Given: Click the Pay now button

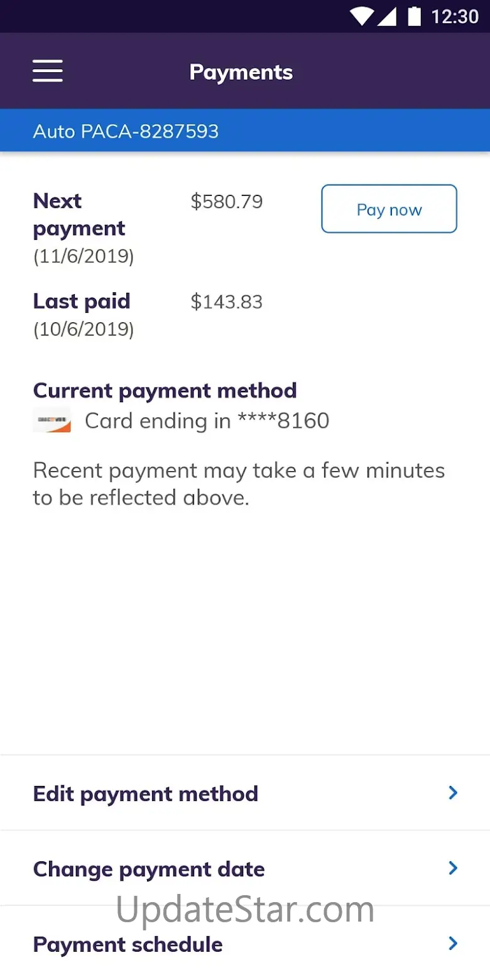Looking at the screenshot, I should pos(389,209).
